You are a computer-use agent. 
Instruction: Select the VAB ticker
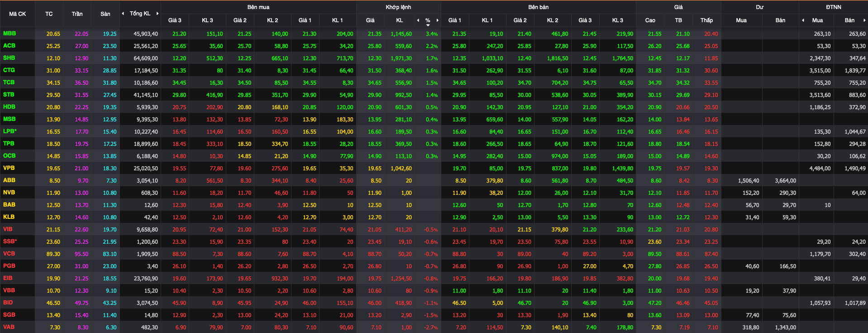point(9,327)
